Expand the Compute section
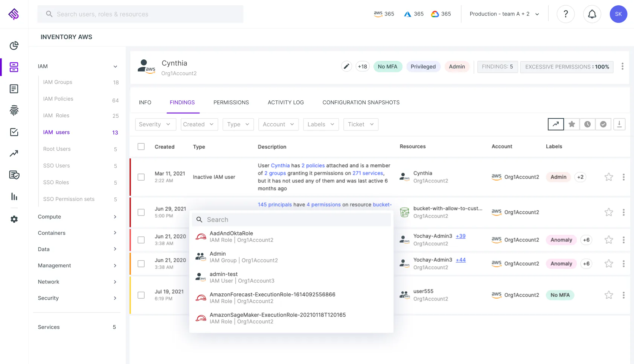 [77, 217]
